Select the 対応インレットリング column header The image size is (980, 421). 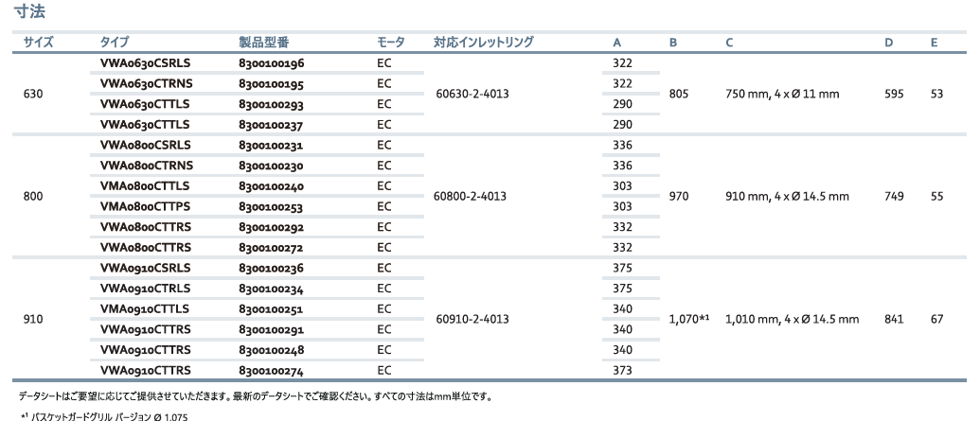484,43
